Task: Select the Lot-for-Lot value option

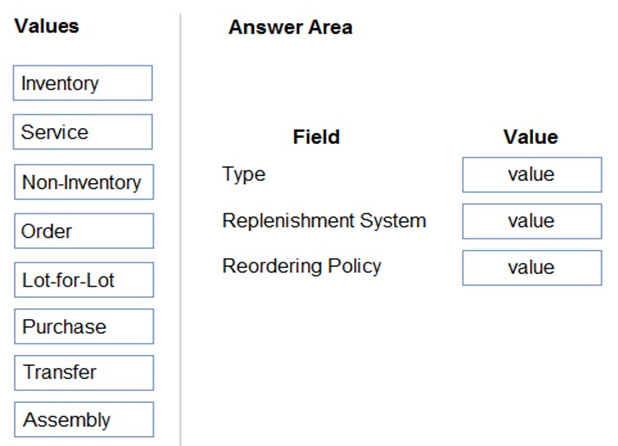Action: coord(82,280)
